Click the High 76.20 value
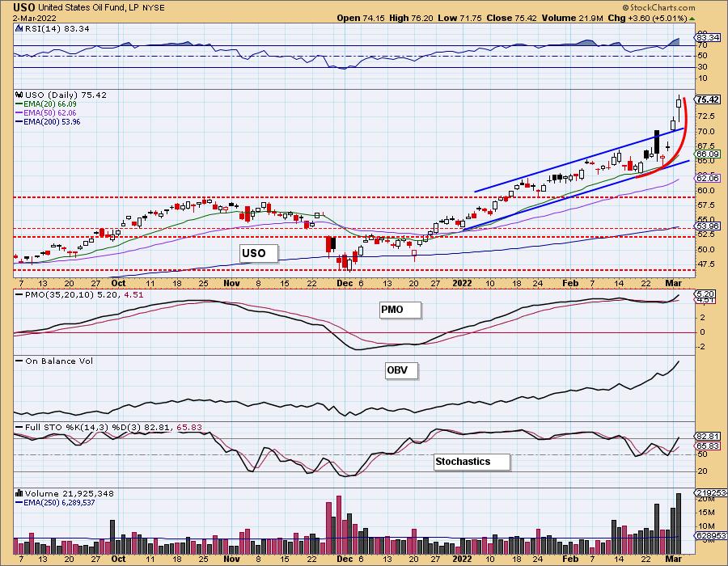728x566 pixels. point(412,18)
